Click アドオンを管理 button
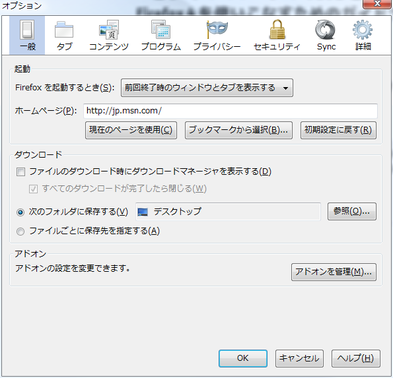393x378 pixels. click(334, 272)
